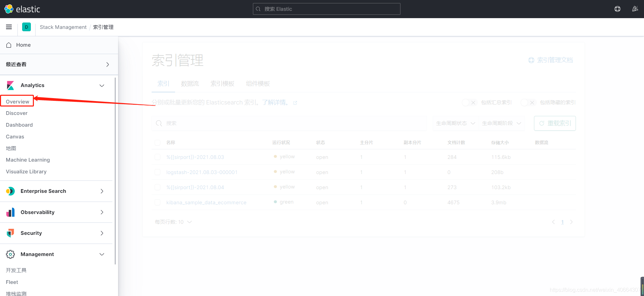Check the kibana_sample_data_ecommerce row checkbox
644x296 pixels.
coord(157,202)
